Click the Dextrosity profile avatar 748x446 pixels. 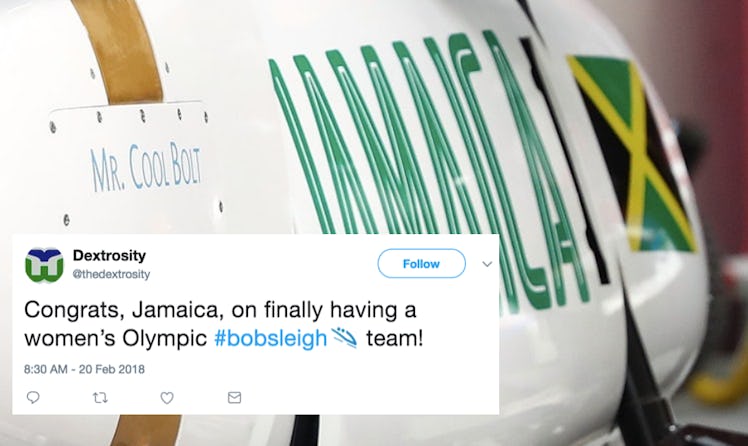(44, 265)
